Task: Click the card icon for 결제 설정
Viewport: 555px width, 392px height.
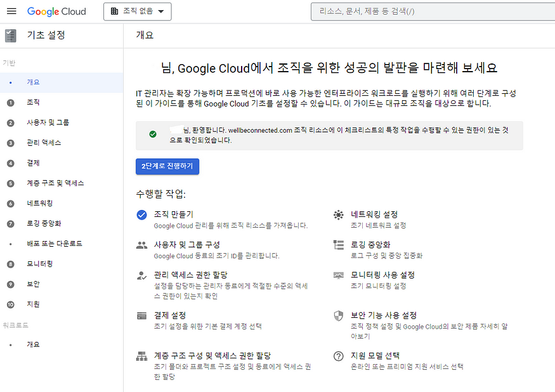Action: [141, 316]
